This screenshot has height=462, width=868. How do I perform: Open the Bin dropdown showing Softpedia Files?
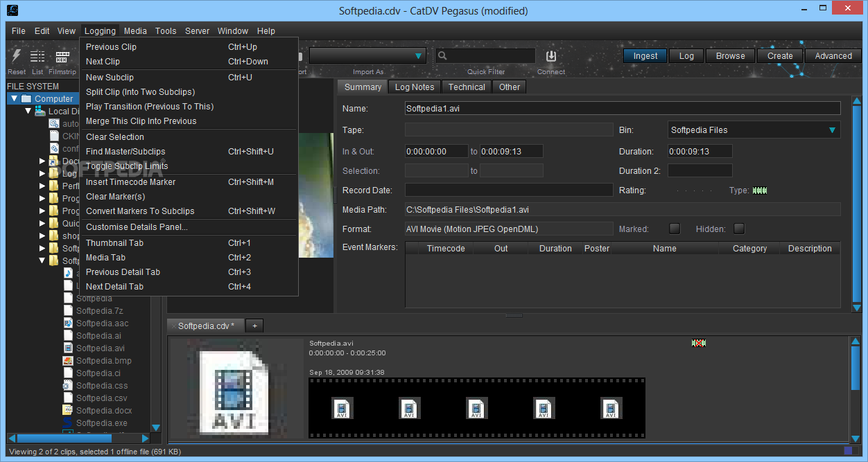[x=754, y=130]
